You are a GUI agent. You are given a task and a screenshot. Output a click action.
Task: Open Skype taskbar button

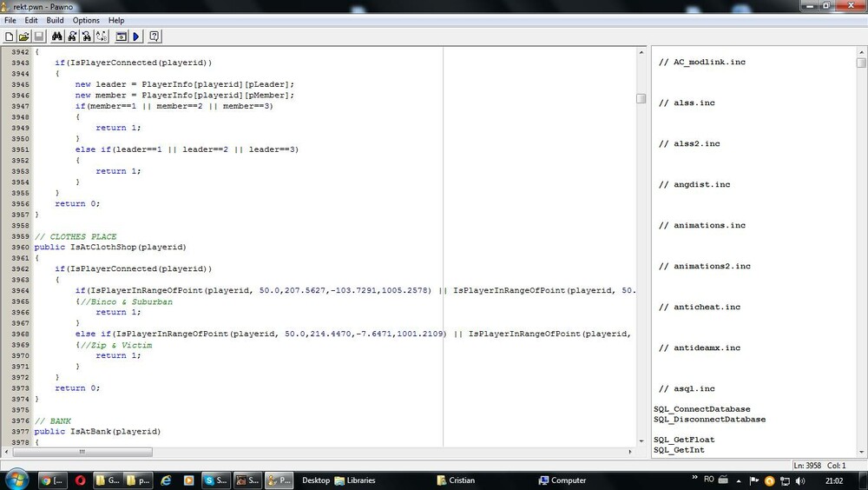click(215, 480)
